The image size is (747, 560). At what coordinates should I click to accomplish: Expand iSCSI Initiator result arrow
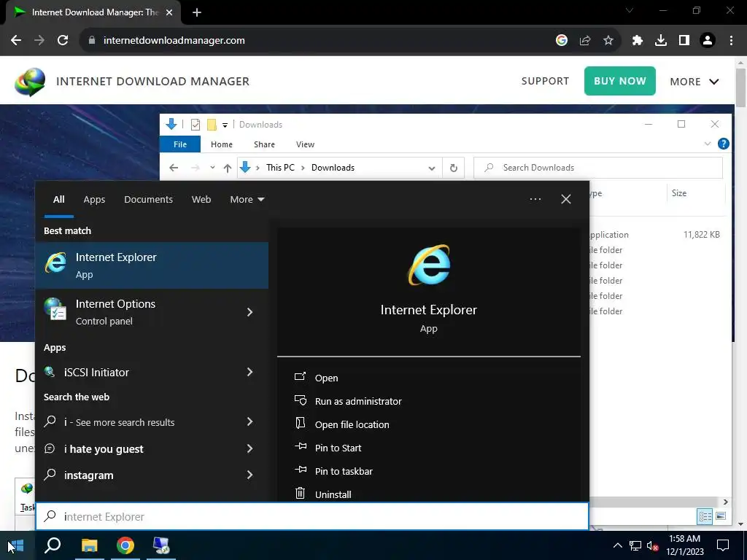[249, 372]
